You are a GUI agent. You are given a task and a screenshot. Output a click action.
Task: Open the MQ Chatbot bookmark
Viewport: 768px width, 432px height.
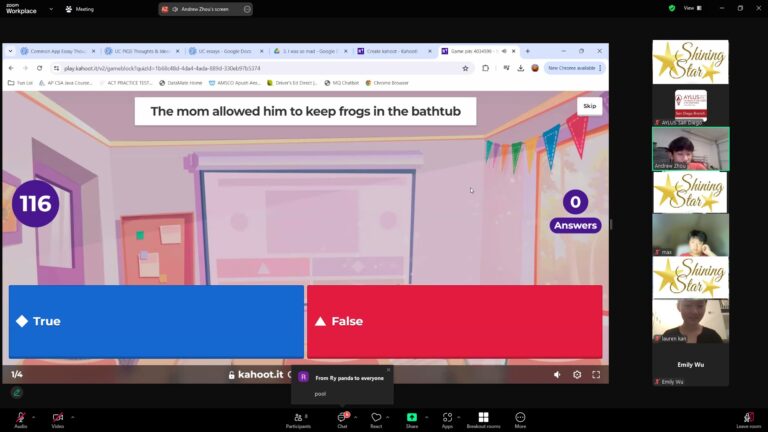(x=342, y=83)
